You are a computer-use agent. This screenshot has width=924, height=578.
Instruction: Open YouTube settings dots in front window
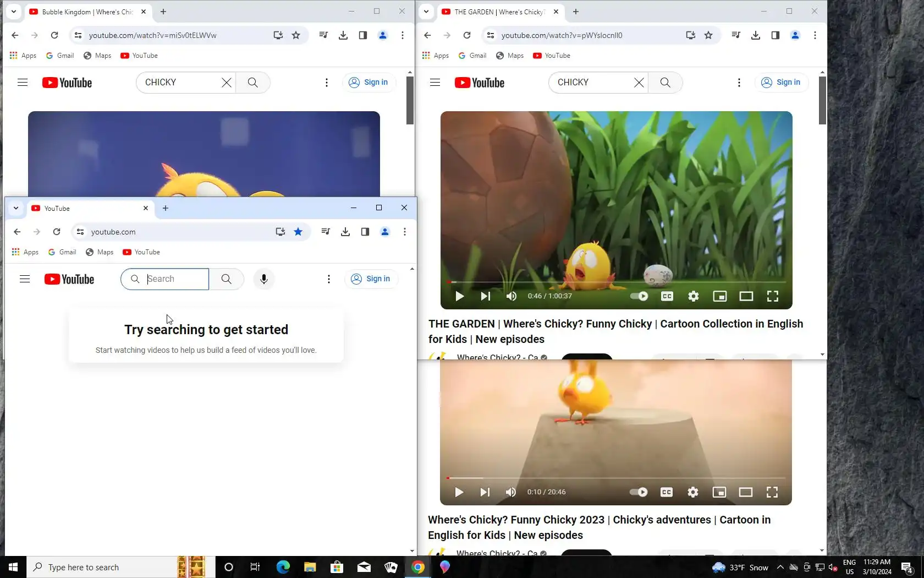pyautogui.click(x=329, y=279)
